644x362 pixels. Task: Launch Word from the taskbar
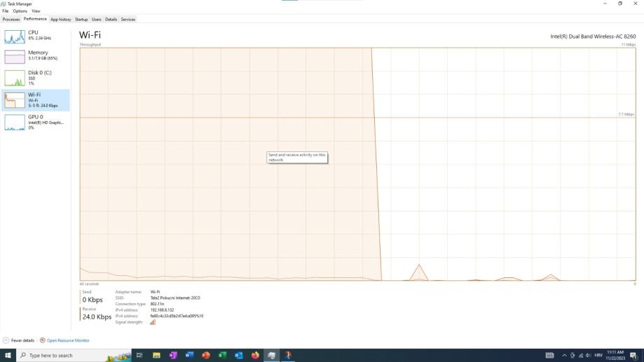(189, 356)
